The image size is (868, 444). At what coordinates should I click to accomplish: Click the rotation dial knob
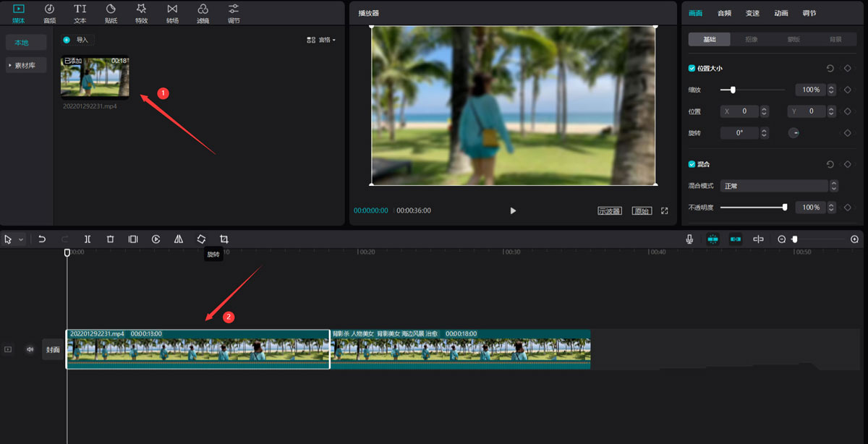click(x=793, y=133)
